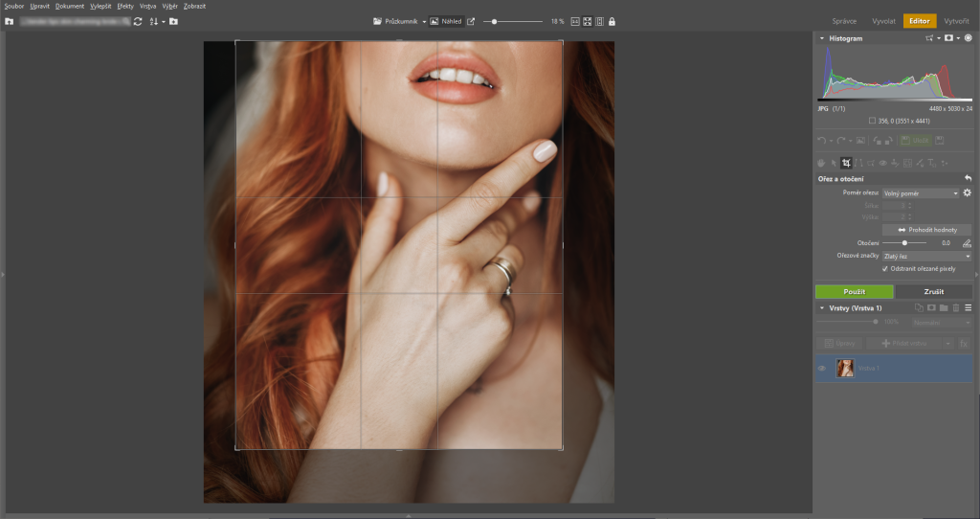
Task: Rotate the image right icon
Action: point(889,141)
